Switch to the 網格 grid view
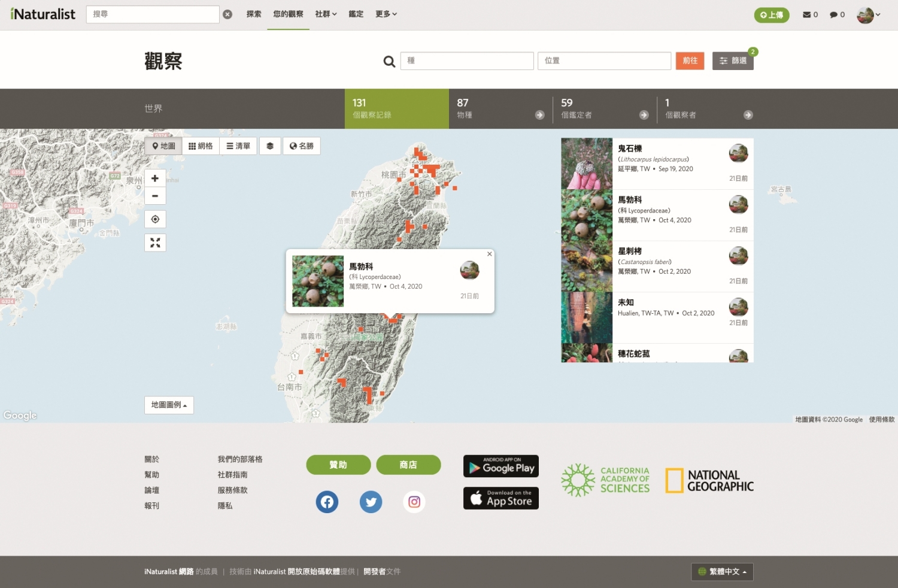898x588 pixels. (x=201, y=146)
